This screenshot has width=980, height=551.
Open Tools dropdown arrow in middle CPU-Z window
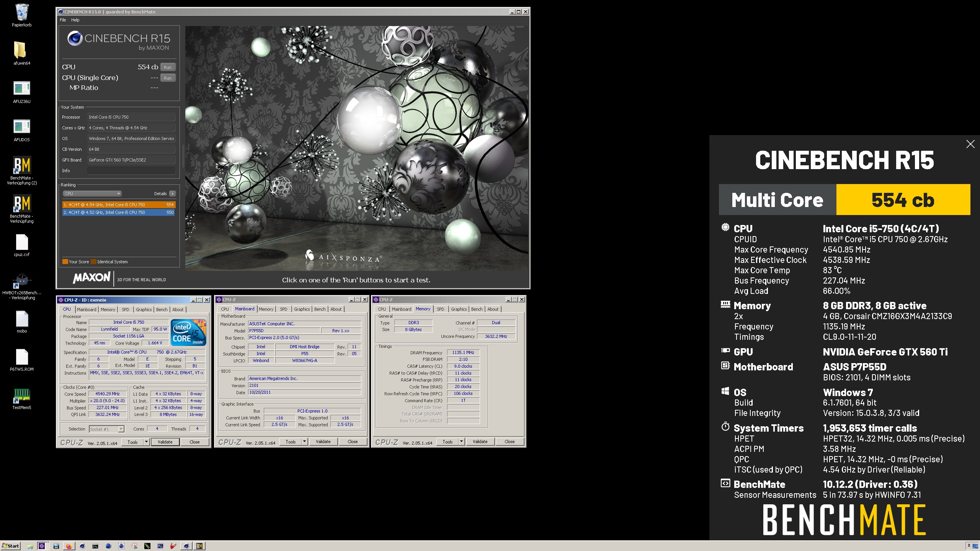coord(304,442)
